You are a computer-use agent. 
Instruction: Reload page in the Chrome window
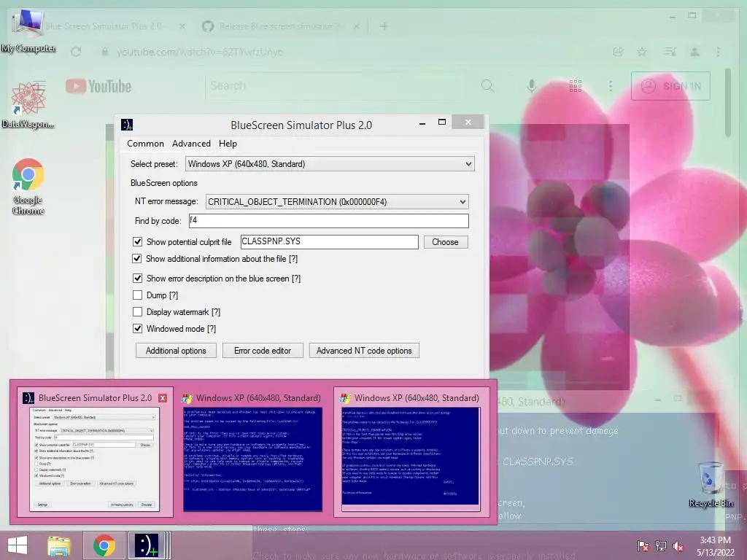coord(76,52)
